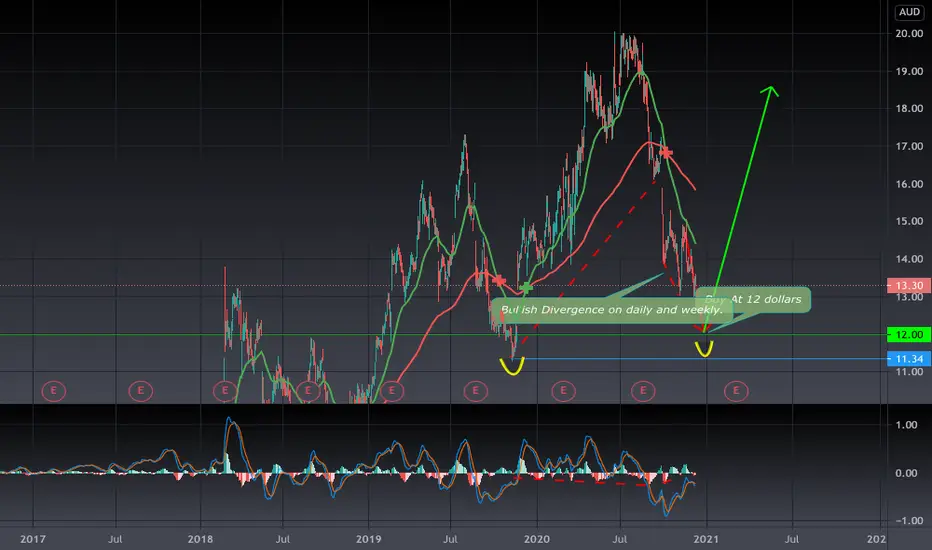Select the green moving-average cross marker
932x550 pixels.
pyautogui.click(x=525, y=288)
